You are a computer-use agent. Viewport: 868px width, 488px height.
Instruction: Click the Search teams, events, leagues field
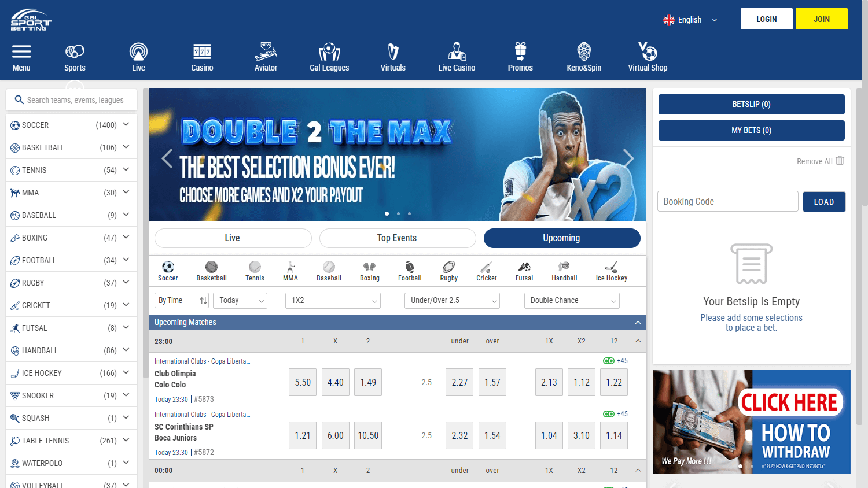tap(71, 99)
